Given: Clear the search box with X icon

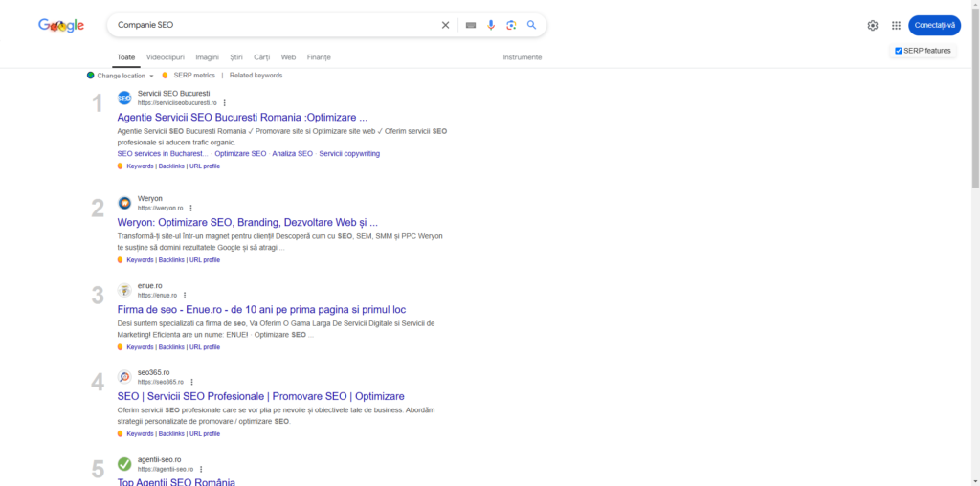Looking at the screenshot, I should (446, 25).
